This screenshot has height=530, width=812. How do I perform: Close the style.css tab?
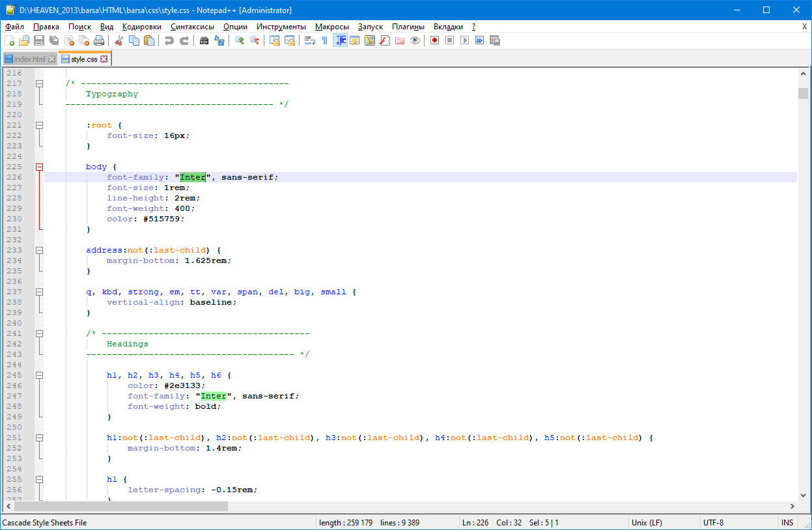(x=104, y=59)
